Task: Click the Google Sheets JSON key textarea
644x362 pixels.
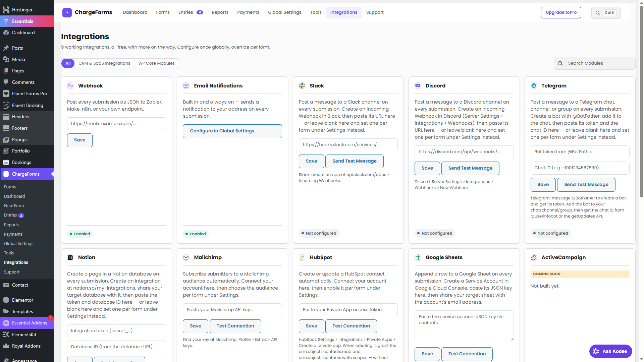Action: click(x=464, y=326)
